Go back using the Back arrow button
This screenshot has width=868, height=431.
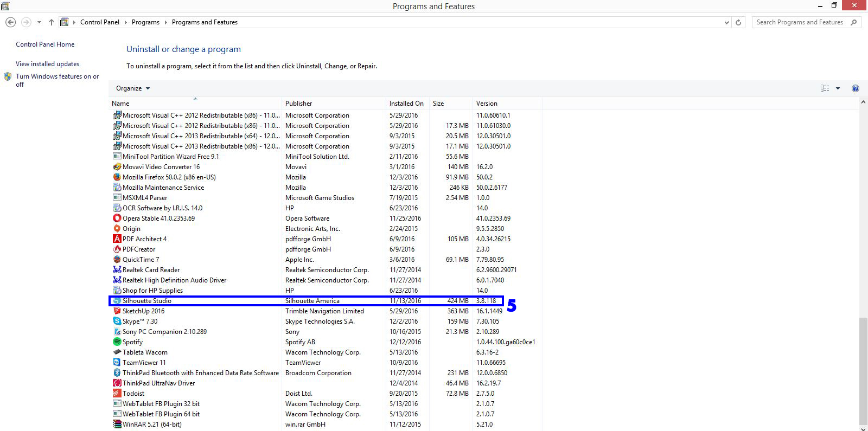pos(10,22)
